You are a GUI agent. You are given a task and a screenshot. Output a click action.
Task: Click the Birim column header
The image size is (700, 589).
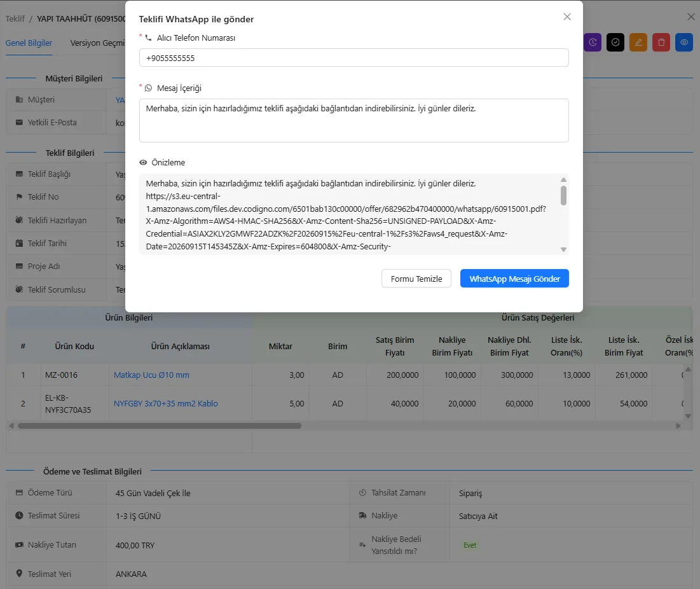[x=338, y=347]
